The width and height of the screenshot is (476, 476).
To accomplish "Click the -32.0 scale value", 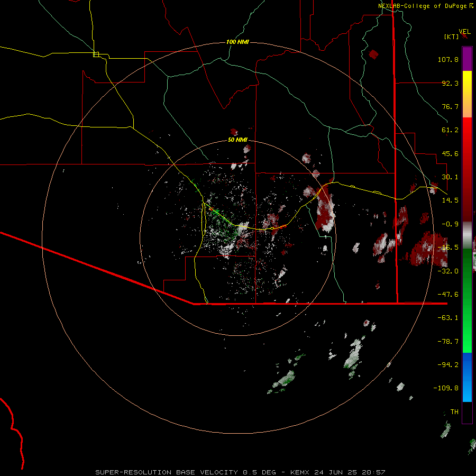I will click(448, 271).
